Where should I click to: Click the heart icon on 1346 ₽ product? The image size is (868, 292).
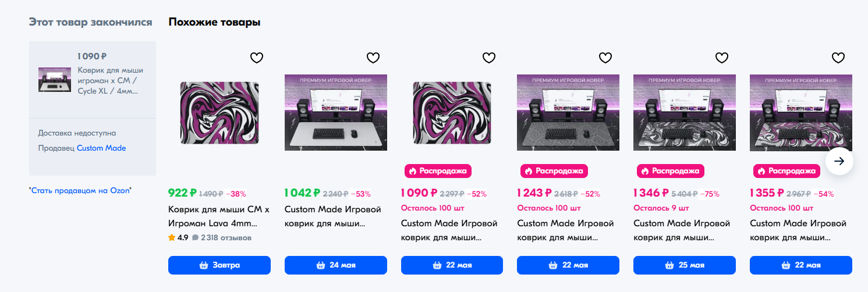(722, 58)
